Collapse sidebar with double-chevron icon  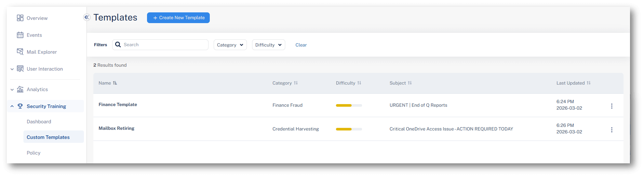87,17
